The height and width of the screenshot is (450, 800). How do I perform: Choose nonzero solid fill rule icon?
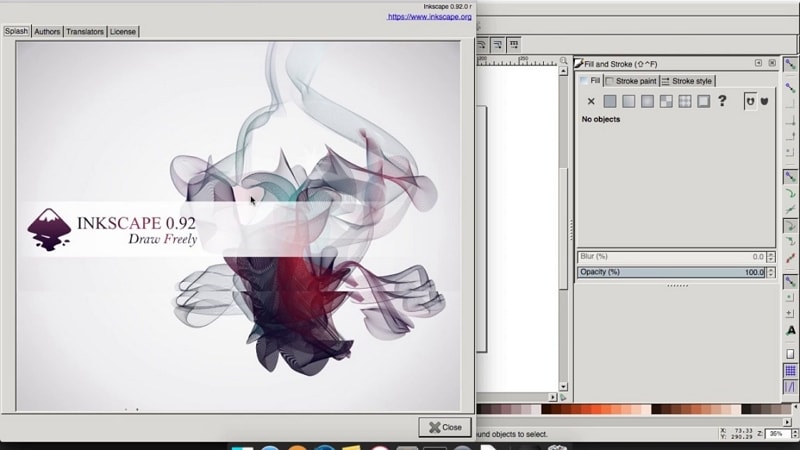point(764,101)
